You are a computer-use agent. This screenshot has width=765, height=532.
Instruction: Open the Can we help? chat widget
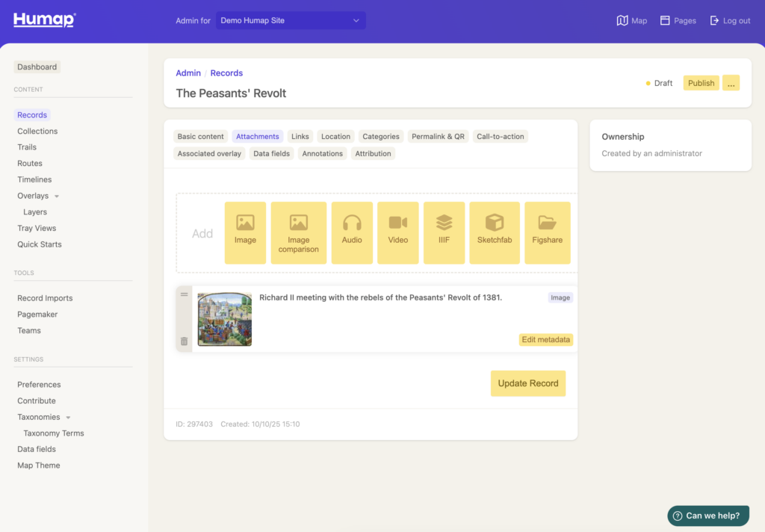pos(707,516)
